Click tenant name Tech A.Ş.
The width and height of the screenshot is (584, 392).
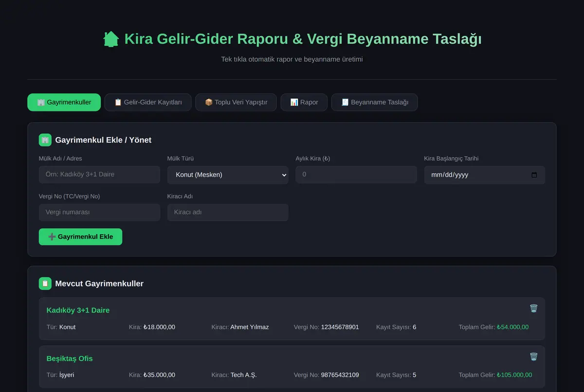(x=243, y=375)
